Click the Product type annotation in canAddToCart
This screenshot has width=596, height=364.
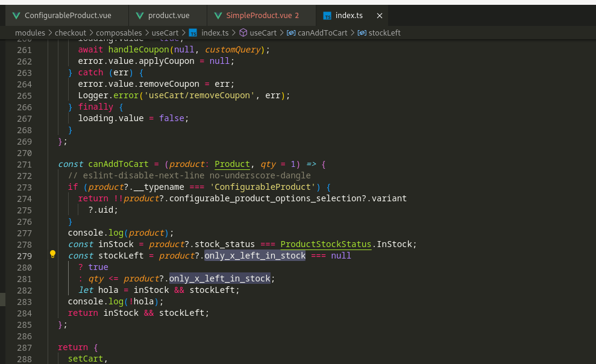(232, 164)
